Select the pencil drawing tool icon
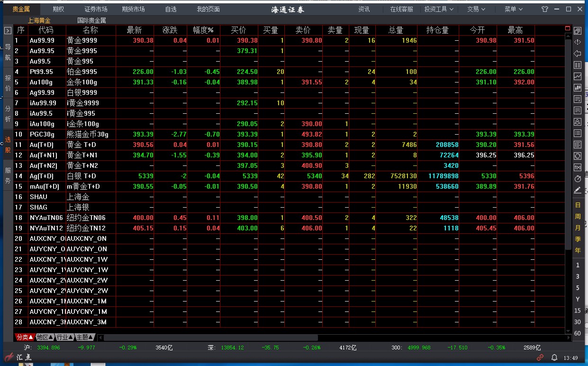Image resolution: width=588 pixels, height=366 pixels. (x=577, y=190)
